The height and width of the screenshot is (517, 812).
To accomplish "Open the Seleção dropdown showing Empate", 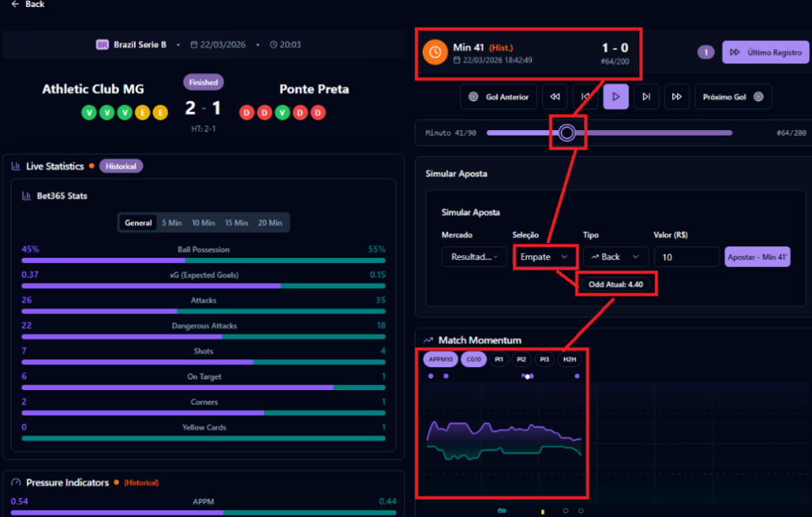I will point(544,257).
